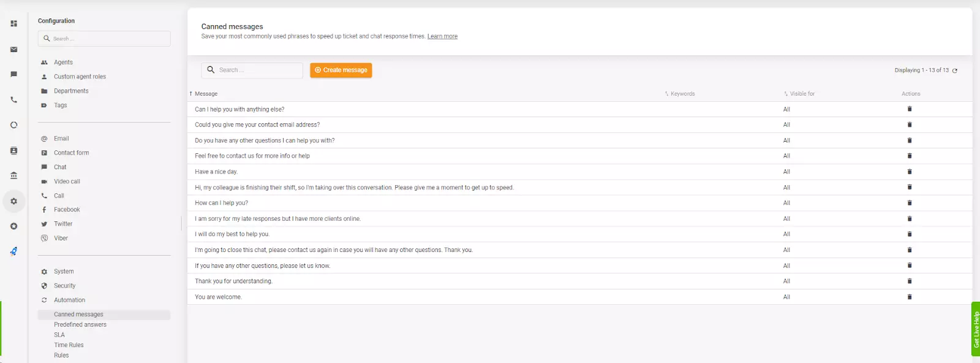Open the Get Live Help side tab
The height and width of the screenshot is (363, 980).
975,329
